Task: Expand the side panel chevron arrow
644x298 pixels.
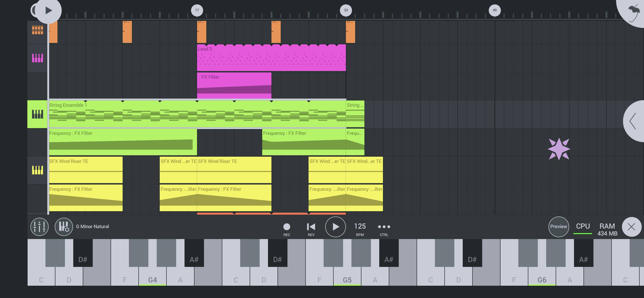Action: [633, 121]
